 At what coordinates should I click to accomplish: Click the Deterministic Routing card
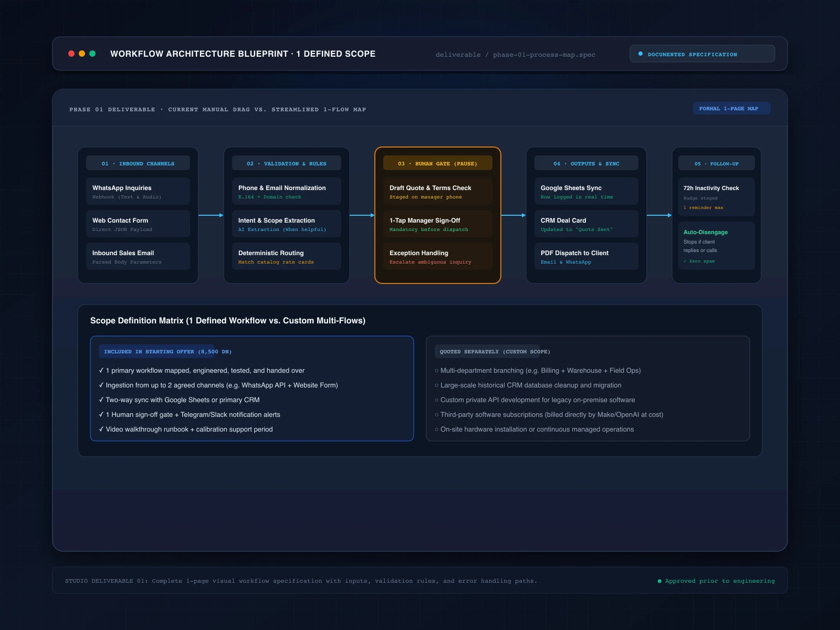(x=287, y=256)
